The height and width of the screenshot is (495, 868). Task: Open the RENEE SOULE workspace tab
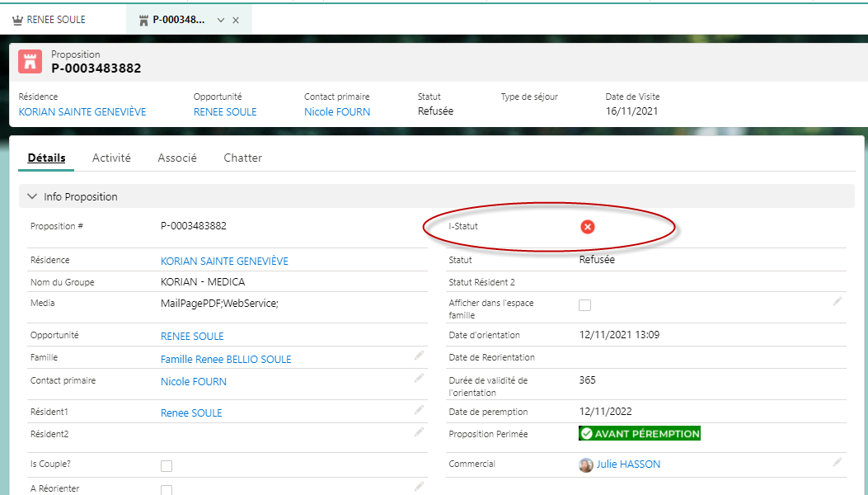coord(56,20)
